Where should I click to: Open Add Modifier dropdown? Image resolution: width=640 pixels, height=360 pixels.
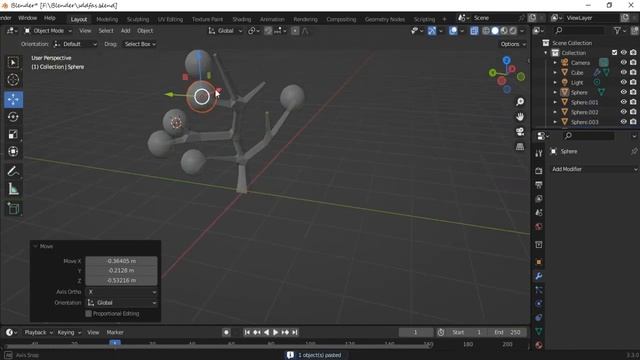[594, 169]
